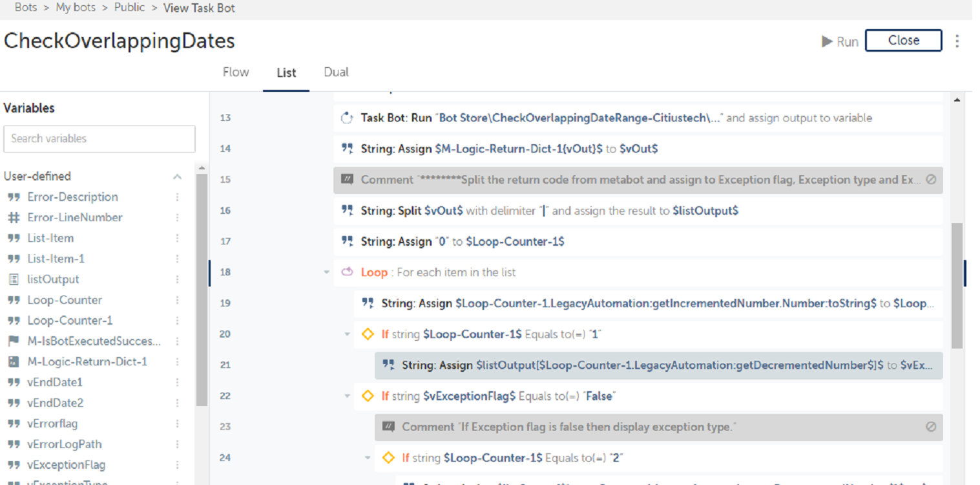Click the Task Bot Run icon on line 13
This screenshot has height=485, width=980.
pos(347,118)
